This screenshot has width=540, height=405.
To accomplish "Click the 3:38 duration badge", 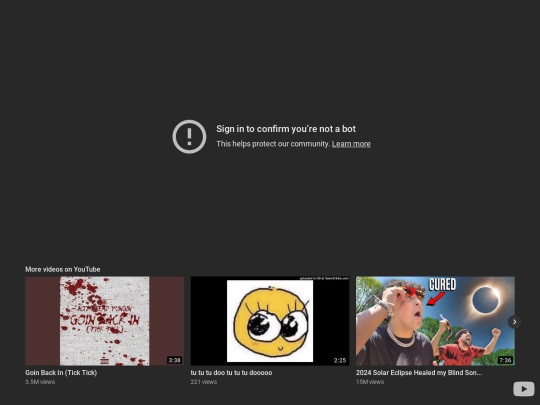I will [x=174, y=360].
